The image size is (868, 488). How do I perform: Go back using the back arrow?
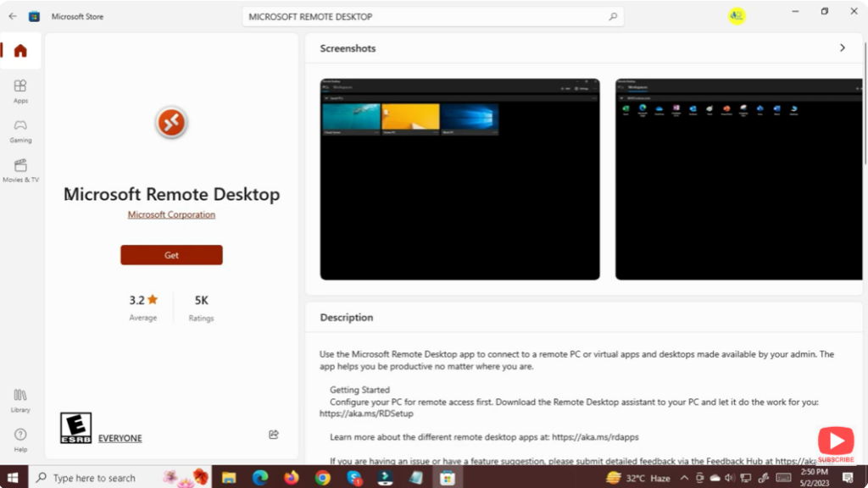pyautogui.click(x=13, y=16)
